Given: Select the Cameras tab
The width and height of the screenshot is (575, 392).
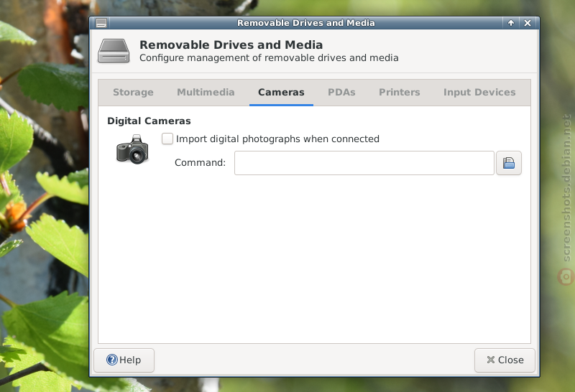Looking at the screenshot, I should pos(281,93).
